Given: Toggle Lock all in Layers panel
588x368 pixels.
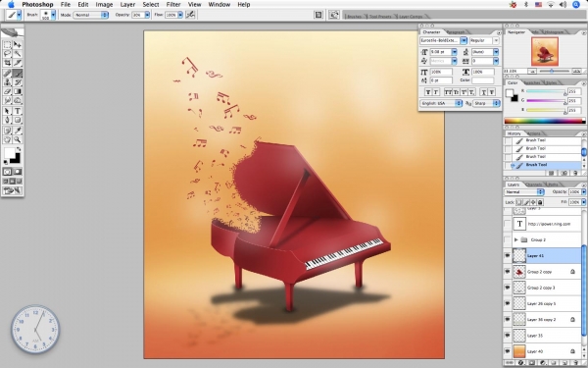Looking at the screenshot, I should (x=540, y=202).
